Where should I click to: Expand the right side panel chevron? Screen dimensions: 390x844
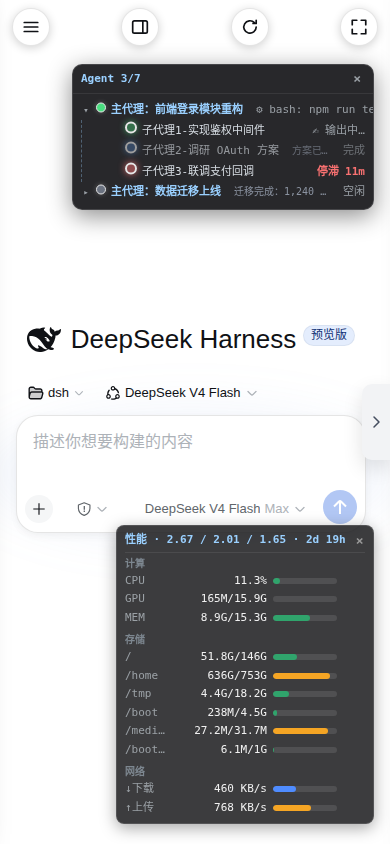pos(377,422)
